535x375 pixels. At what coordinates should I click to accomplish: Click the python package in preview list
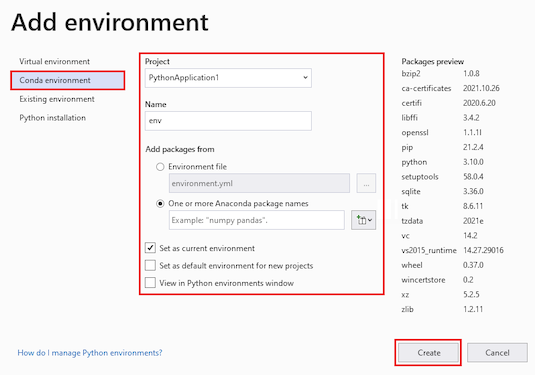pos(414,162)
